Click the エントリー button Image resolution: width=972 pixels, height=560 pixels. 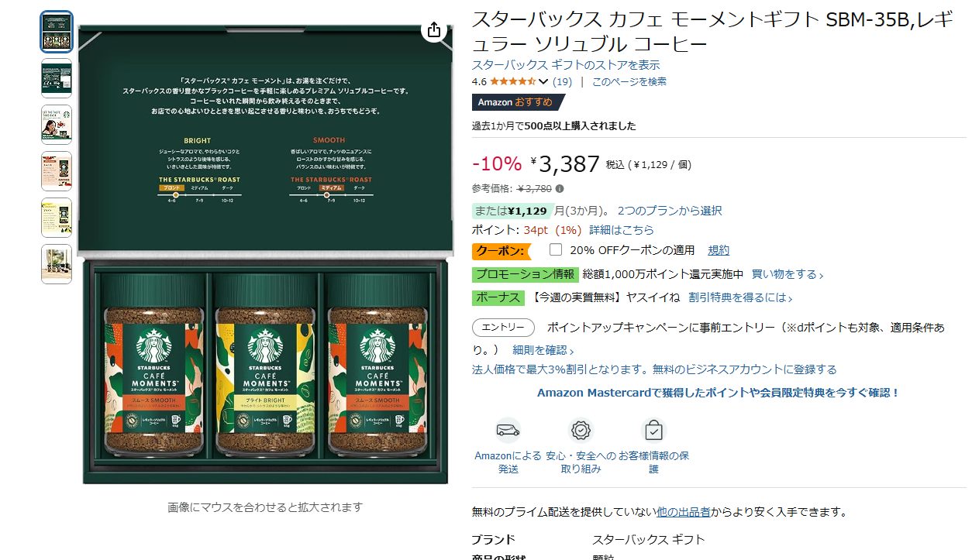pos(503,328)
